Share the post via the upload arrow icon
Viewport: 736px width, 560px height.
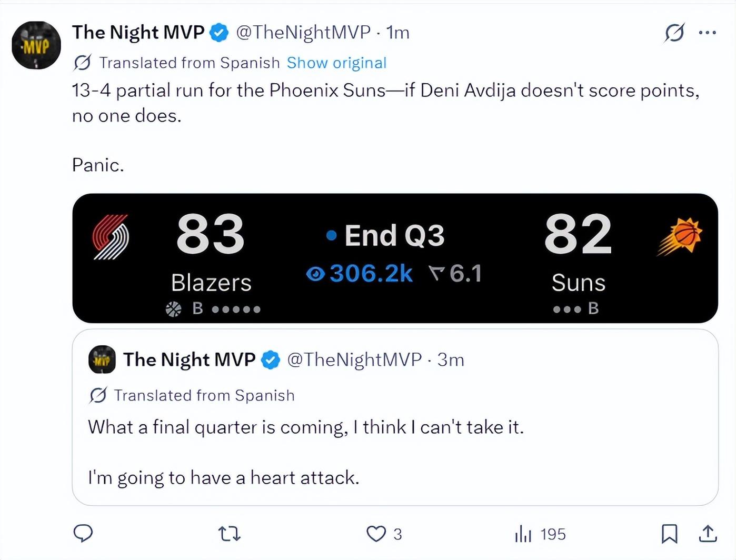[708, 534]
